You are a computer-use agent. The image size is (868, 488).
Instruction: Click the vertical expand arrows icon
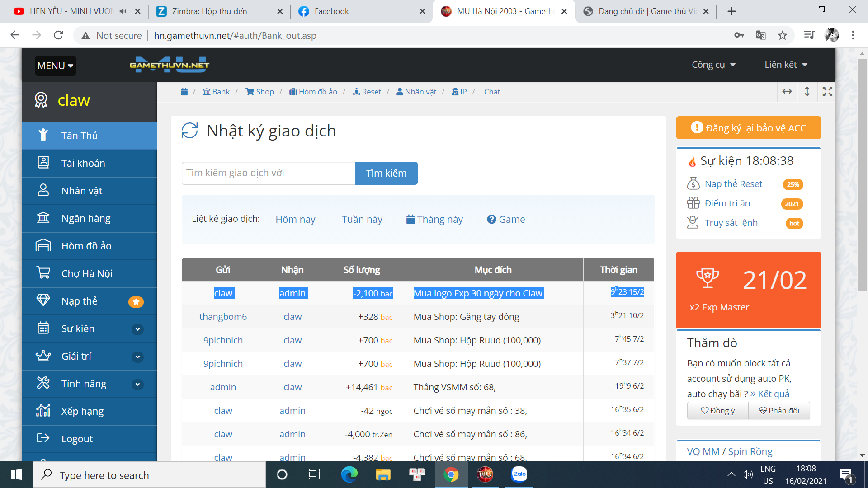(x=807, y=92)
